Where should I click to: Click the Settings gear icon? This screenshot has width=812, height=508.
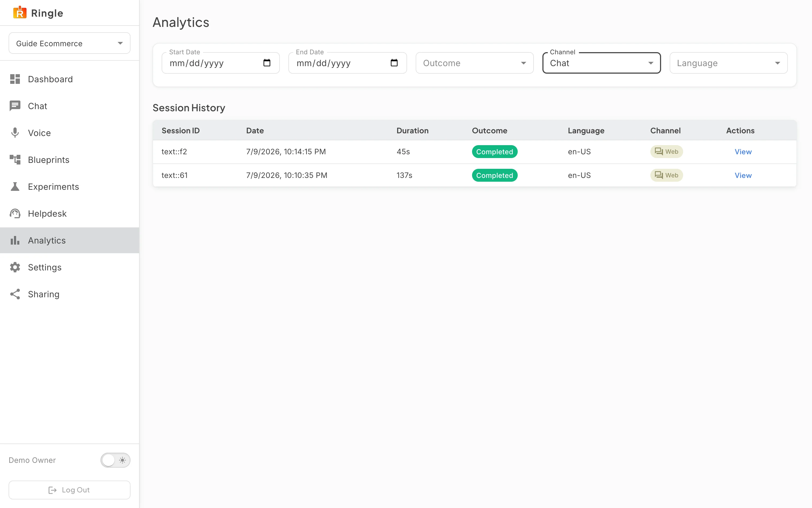coord(15,267)
